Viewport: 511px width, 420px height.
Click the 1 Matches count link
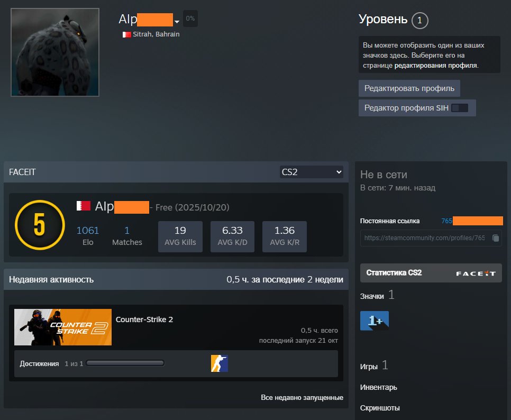127,230
